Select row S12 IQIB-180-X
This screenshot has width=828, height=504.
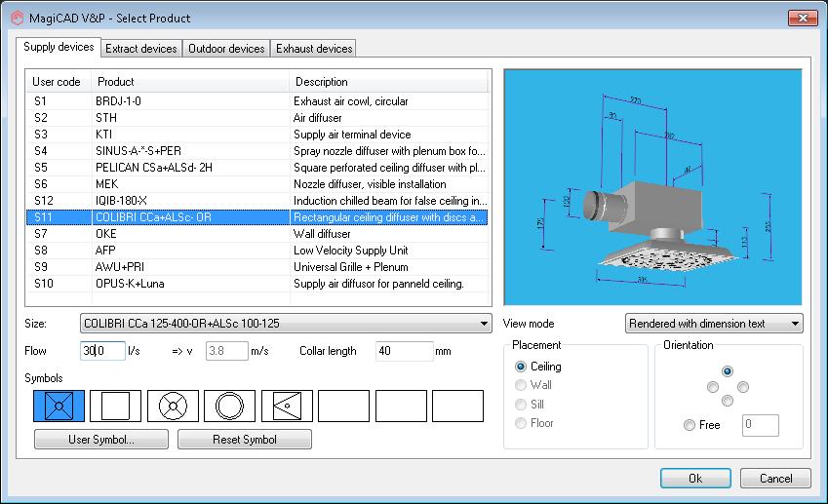[x=257, y=201]
